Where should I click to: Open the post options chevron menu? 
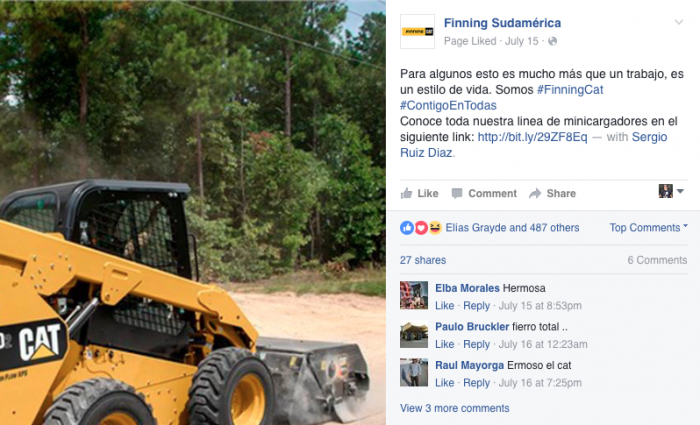pyautogui.click(x=679, y=22)
